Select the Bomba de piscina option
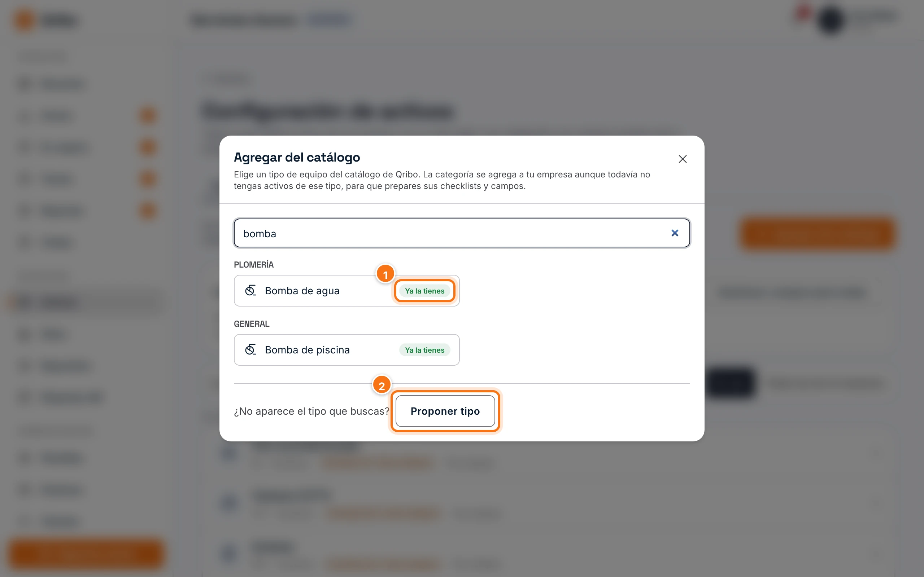This screenshot has width=924, height=577. tap(346, 349)
